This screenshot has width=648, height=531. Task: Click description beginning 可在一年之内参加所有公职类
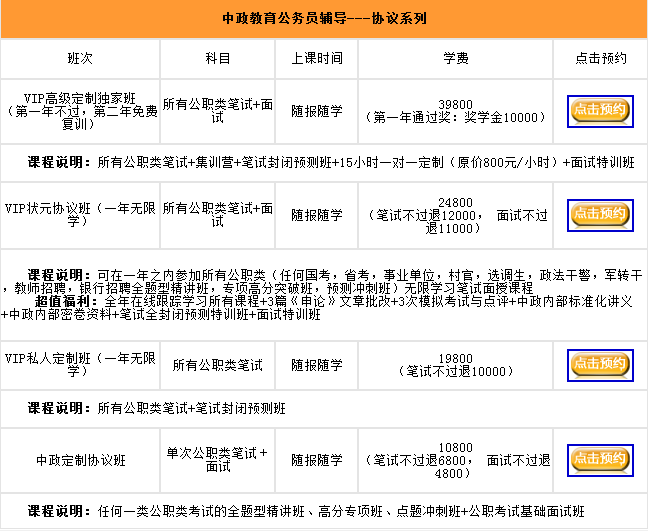[x=324, y=281]
